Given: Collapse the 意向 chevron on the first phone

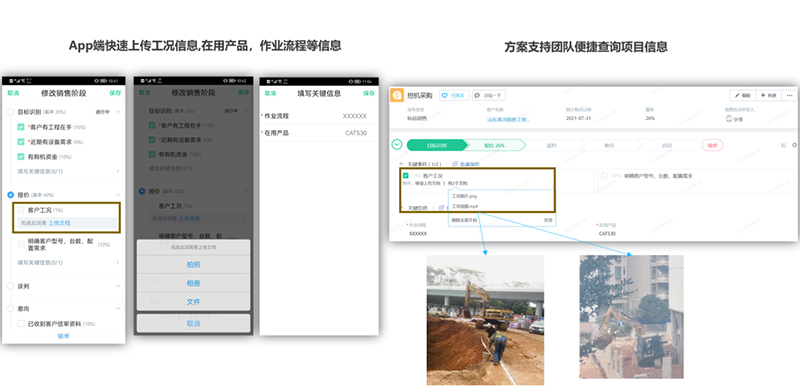Looking at the screenshot, I should coord(118,308).
